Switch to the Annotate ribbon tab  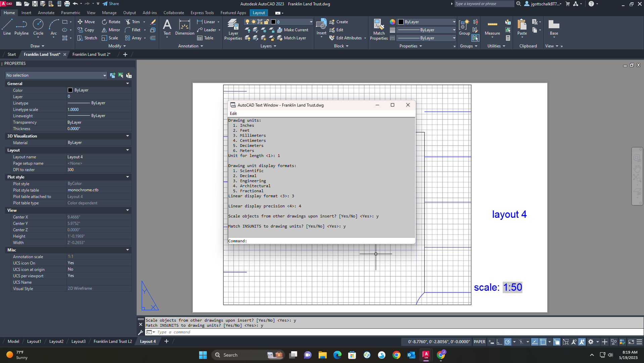46,12
